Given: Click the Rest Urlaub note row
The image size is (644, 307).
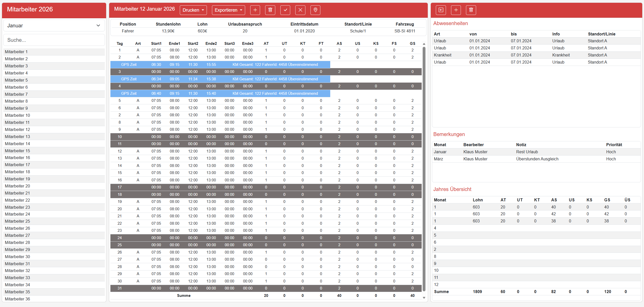Looking at the screenshot, I should pos(536,152).
